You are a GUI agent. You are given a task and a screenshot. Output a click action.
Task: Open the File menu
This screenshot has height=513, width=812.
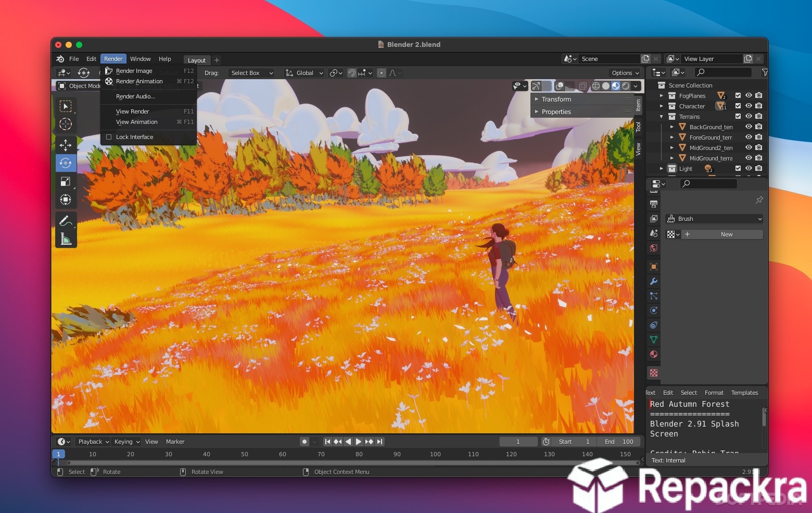(x=74, y=59)
